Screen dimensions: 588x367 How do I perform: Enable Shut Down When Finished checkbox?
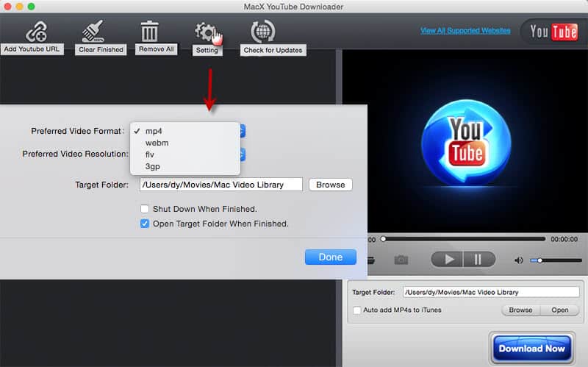coord(145,209)
